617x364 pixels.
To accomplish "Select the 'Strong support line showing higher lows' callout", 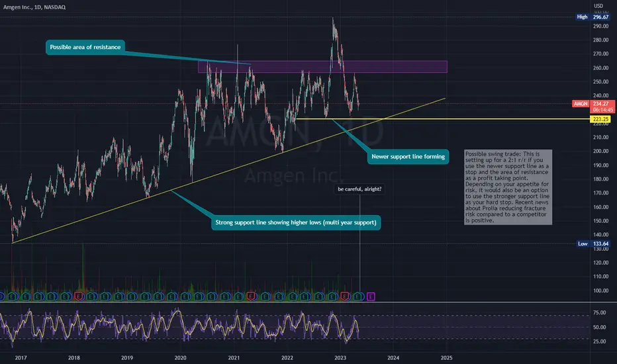I will pos(296,223).
